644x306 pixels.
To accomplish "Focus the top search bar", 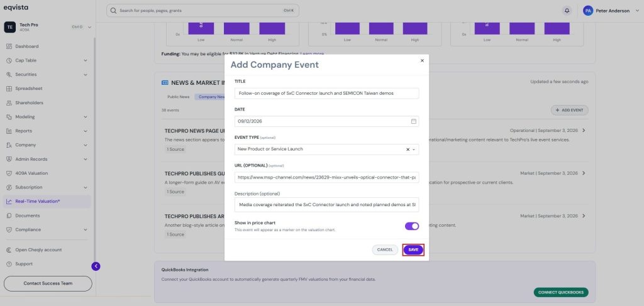I will coord(203,11).
